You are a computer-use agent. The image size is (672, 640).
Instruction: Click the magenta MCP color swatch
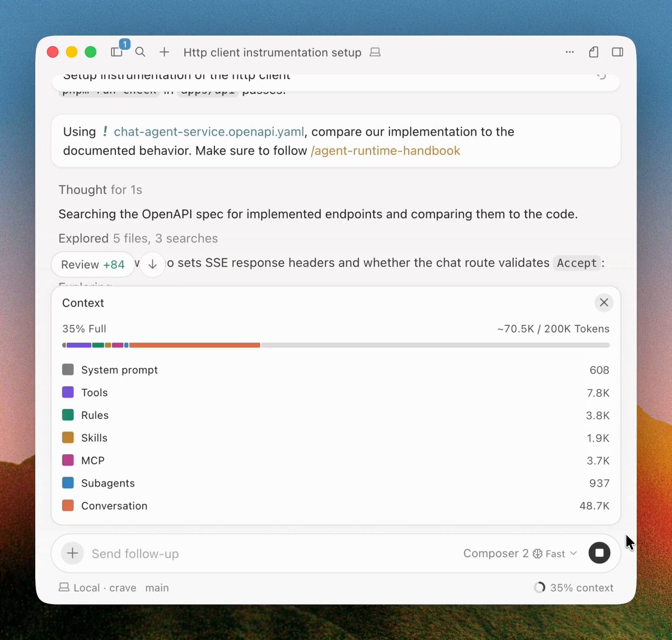pos(68,460)
